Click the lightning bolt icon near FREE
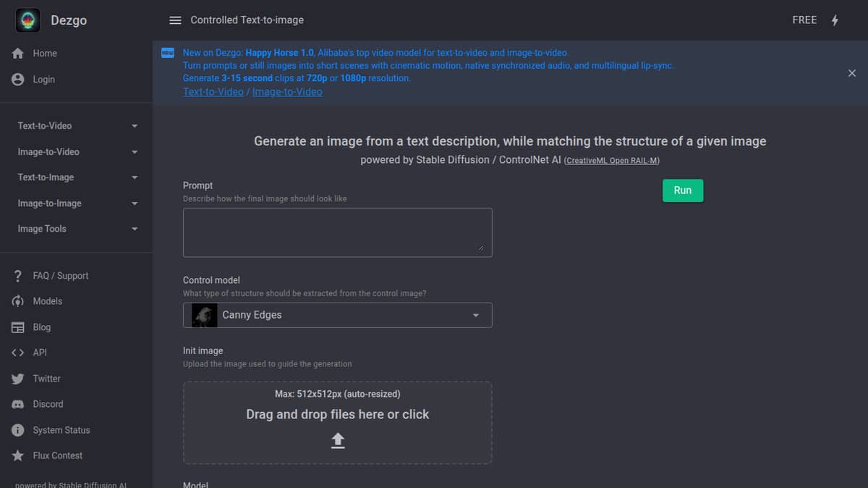This screenshot has width=868, height=488. (835, 20)
